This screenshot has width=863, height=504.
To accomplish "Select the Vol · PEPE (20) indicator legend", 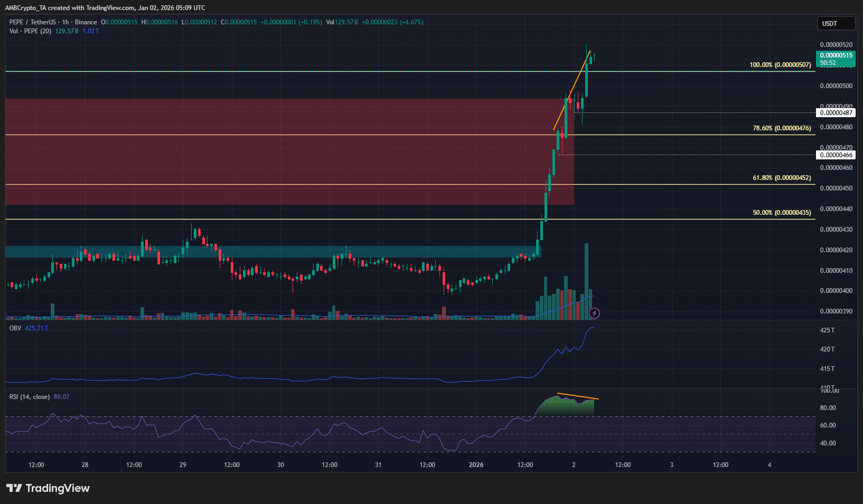I will pos(30,31).
